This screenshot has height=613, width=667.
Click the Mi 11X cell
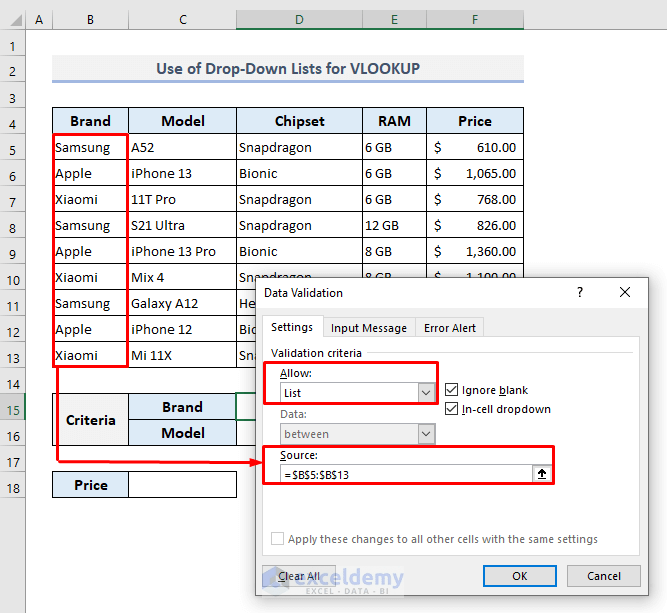pos(182,355)
